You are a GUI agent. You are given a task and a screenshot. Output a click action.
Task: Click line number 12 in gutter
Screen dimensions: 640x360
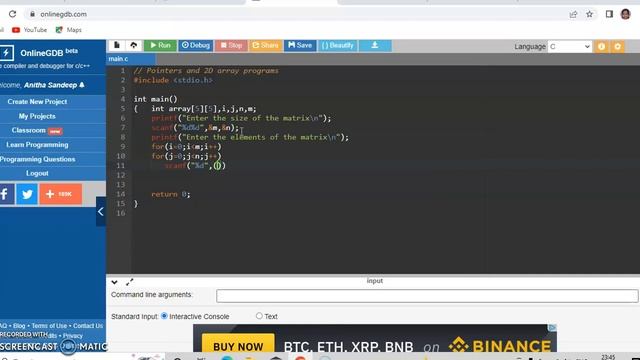coord(120,175)
